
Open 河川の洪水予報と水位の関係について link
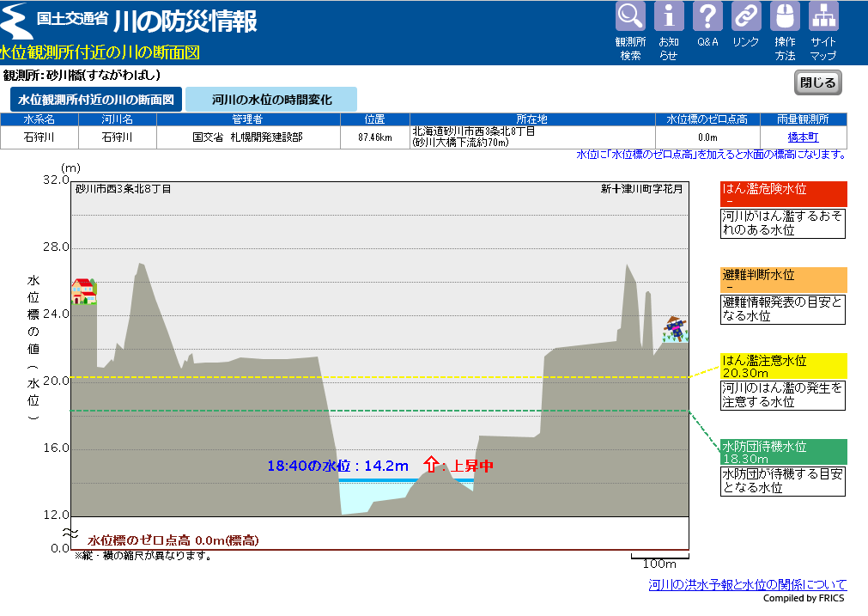pos(747,585)
